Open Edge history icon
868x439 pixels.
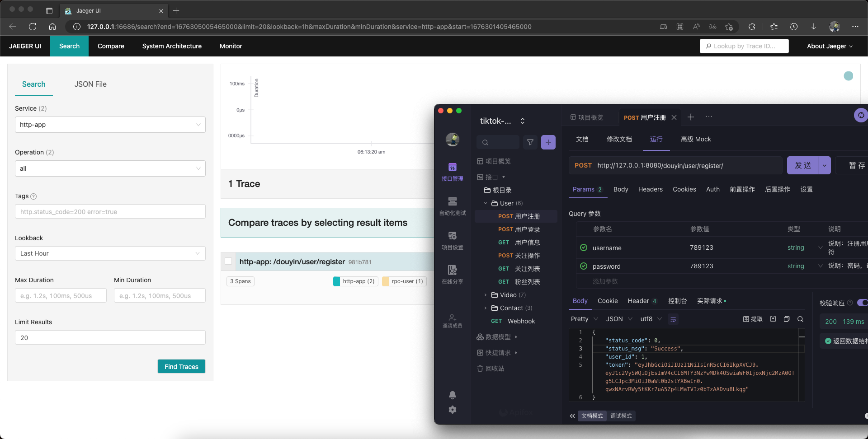(794, 27)
